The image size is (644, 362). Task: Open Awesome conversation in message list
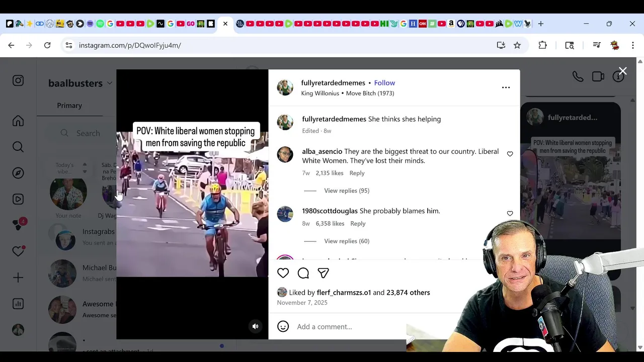click(x=83, y=309)
